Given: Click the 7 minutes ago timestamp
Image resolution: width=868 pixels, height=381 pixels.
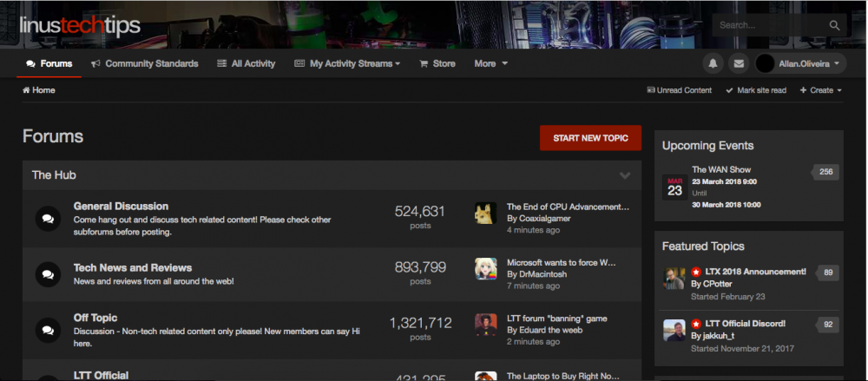Looking at the screenshot, I should pos(533,286).
